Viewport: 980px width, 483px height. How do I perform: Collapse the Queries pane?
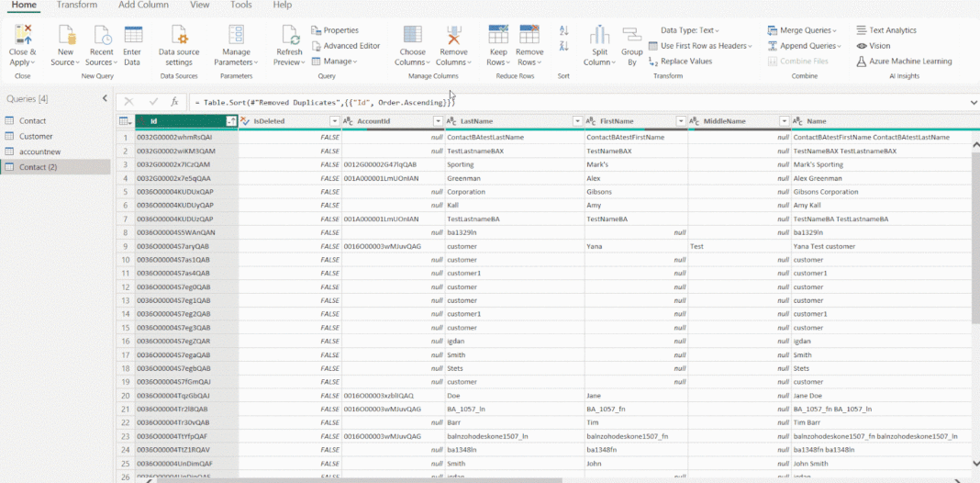point(105,98)
